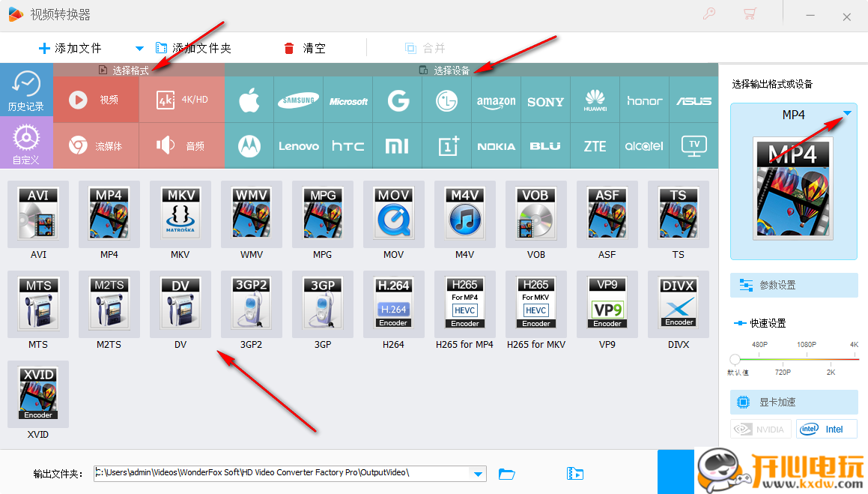The width and height of the screenshot is (868, 494).
Task: Expand the output folder path dropdown
Action: (x=478, y=474)
